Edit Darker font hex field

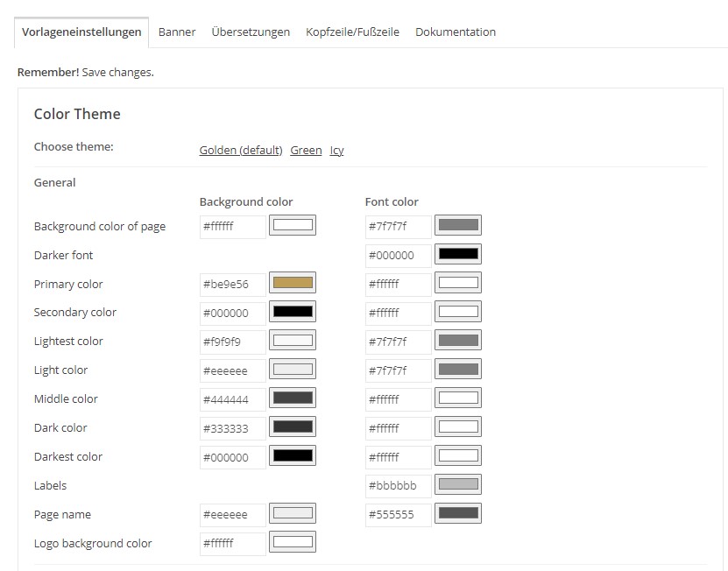pos(399,256)
